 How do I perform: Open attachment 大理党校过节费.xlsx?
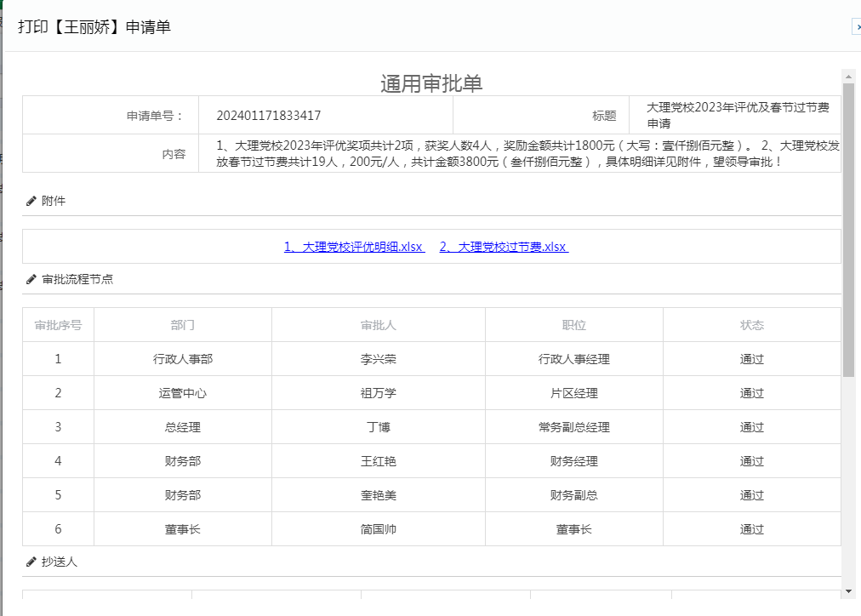pos(504,247)
